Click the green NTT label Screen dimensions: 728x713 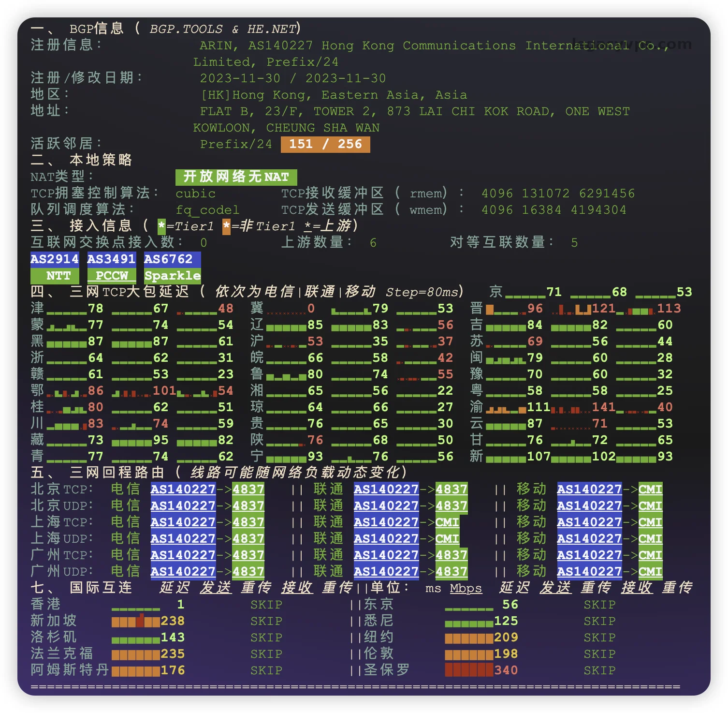tap(58, 276)
